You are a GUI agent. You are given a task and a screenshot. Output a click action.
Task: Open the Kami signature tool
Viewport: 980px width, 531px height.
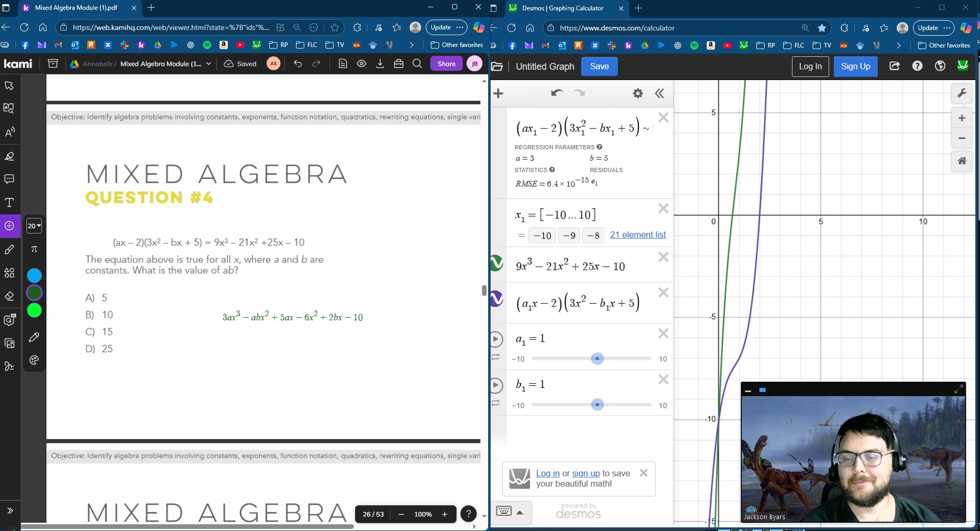click(9, 366)
